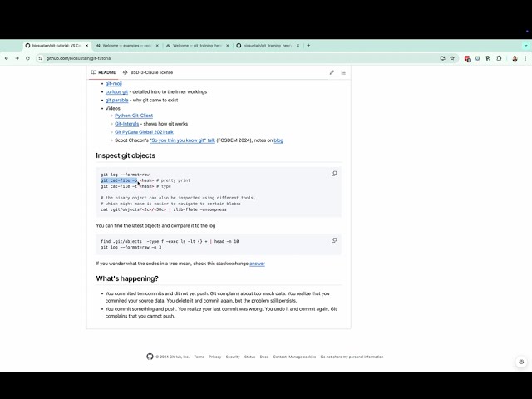Open the red extension icon with badge

click(467, 59)
